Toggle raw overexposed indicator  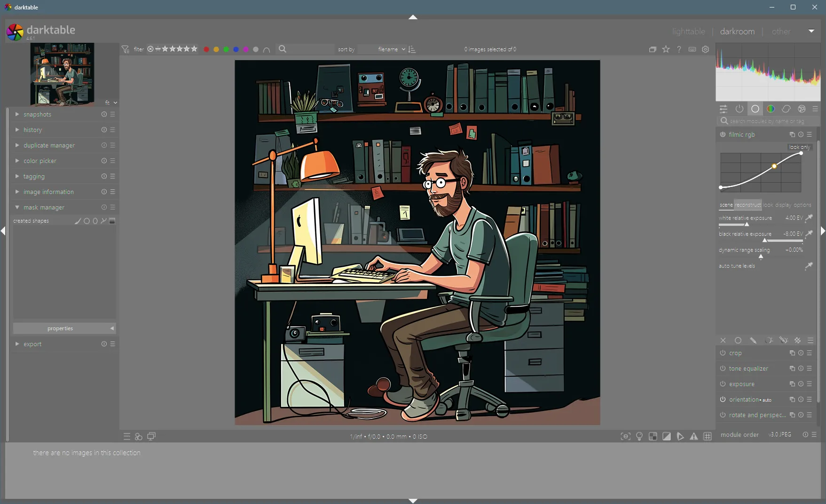click(x=653, y=436)
